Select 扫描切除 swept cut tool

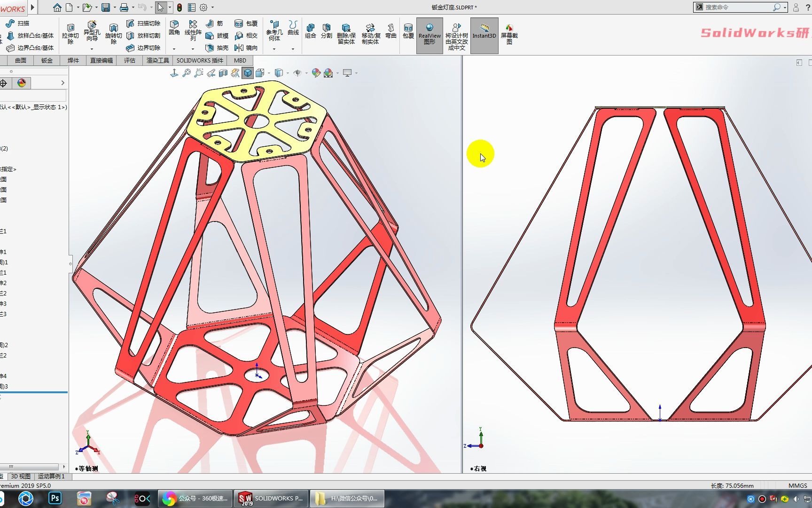click(143, 23)
